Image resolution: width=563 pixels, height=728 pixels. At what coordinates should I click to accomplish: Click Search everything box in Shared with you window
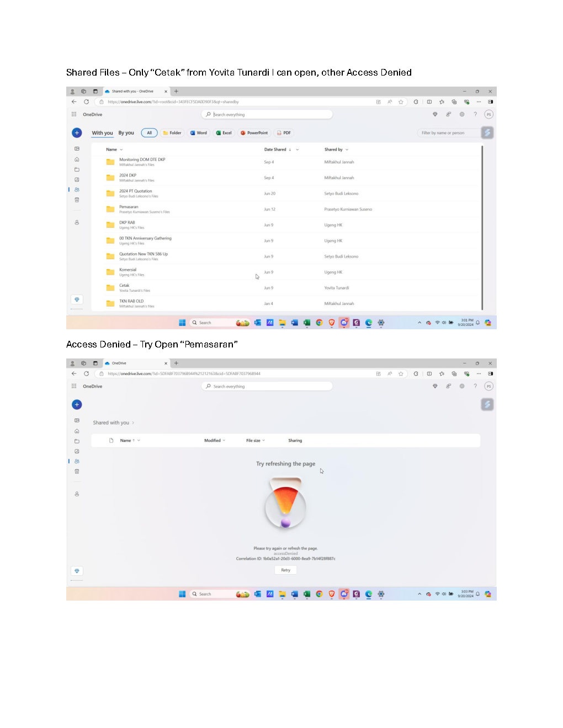[x=267, y=114]
